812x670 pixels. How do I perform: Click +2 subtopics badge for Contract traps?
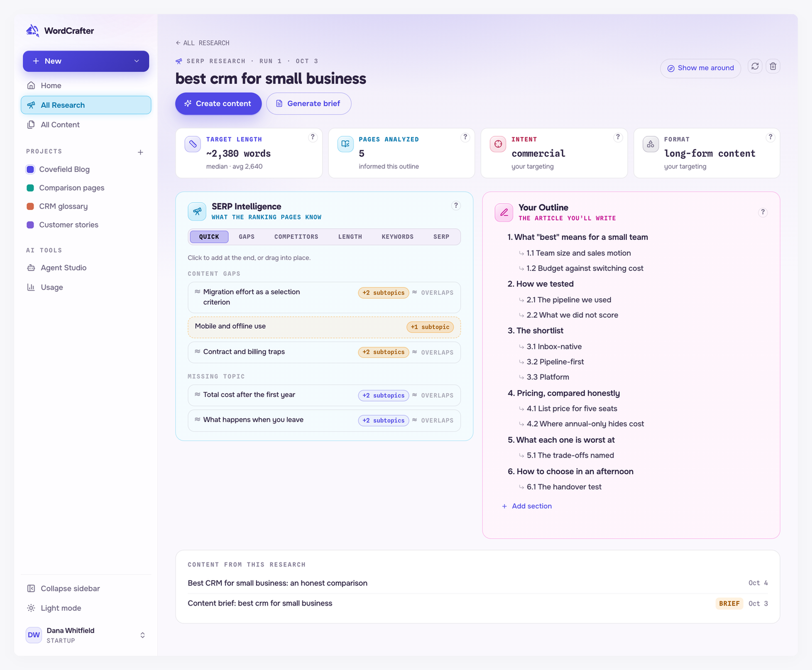tap(384, 352)
